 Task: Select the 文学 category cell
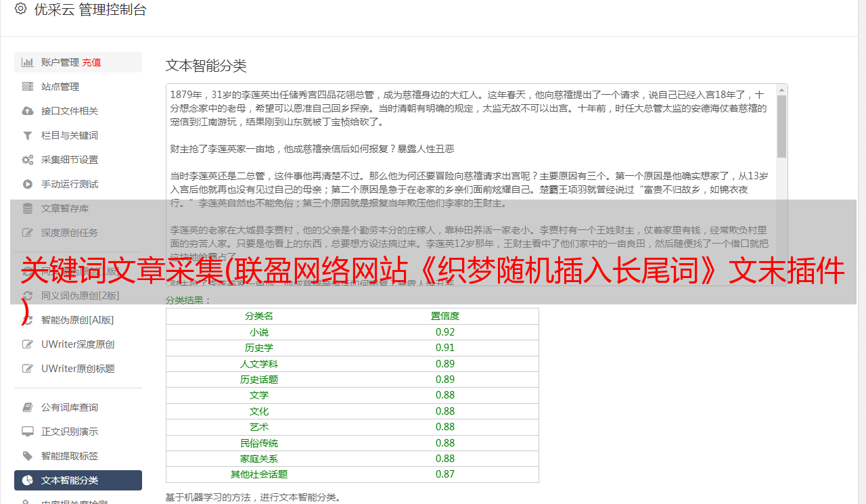(259, 395)
